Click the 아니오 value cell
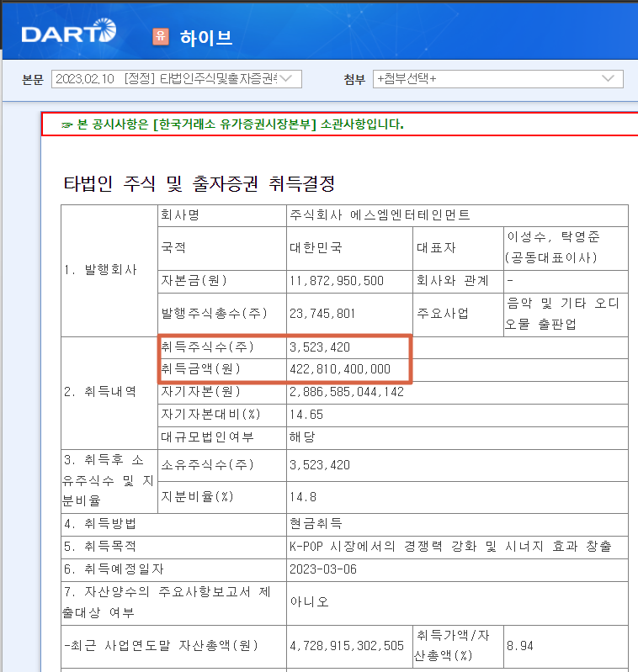The image size is (638, 672). tap(457, 602)
